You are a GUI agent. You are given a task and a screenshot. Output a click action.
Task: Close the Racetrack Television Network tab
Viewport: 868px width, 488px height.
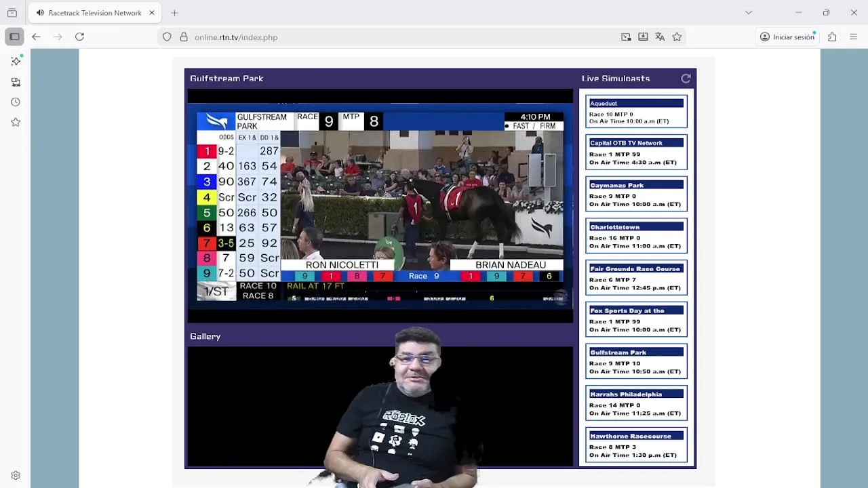[152, 13]
